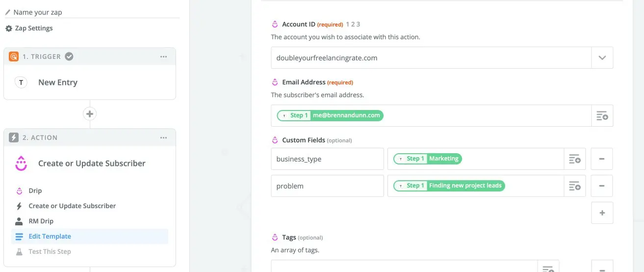Click the me@brennandunn.com Step 1 pill
Screen dimensions: 644x272
click(x=330, y=115)
